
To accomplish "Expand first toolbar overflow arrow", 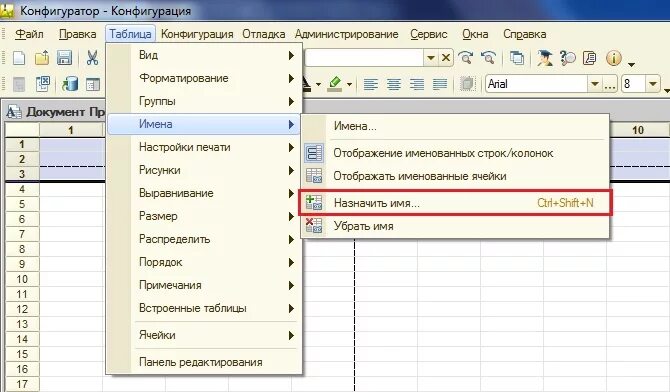I will pos(632,64).
